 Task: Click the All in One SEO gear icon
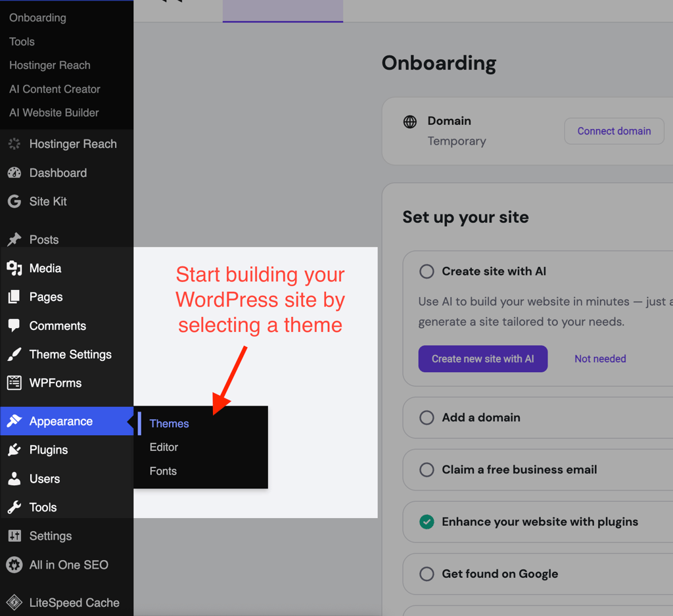point(14,565)
